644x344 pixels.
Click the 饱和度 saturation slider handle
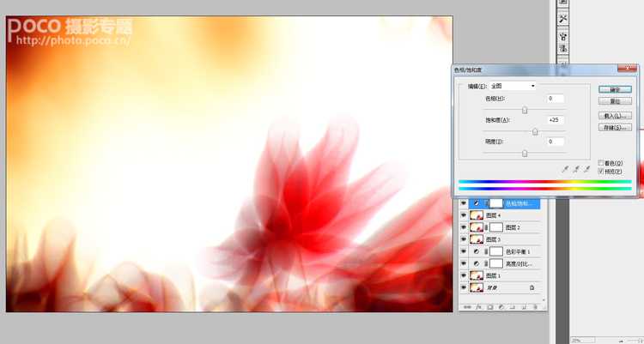535,131
